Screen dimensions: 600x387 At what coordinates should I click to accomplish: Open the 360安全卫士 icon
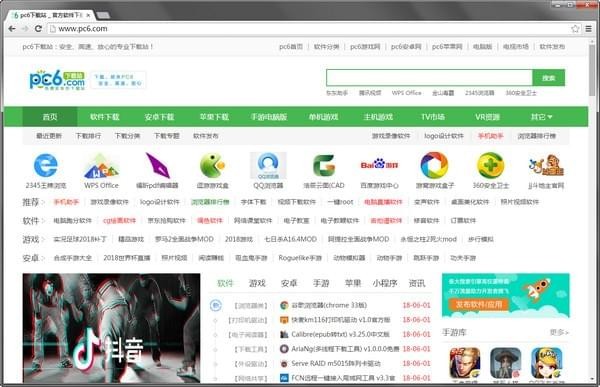tap(491, 165)
